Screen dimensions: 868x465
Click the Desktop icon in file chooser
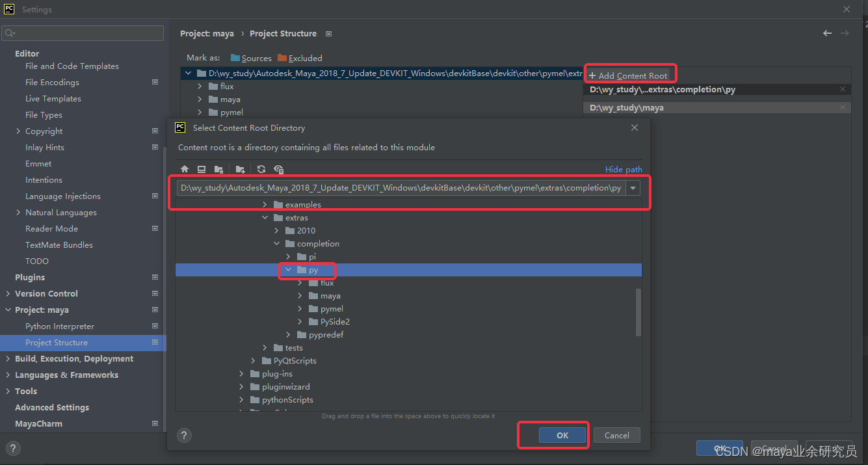202,169
